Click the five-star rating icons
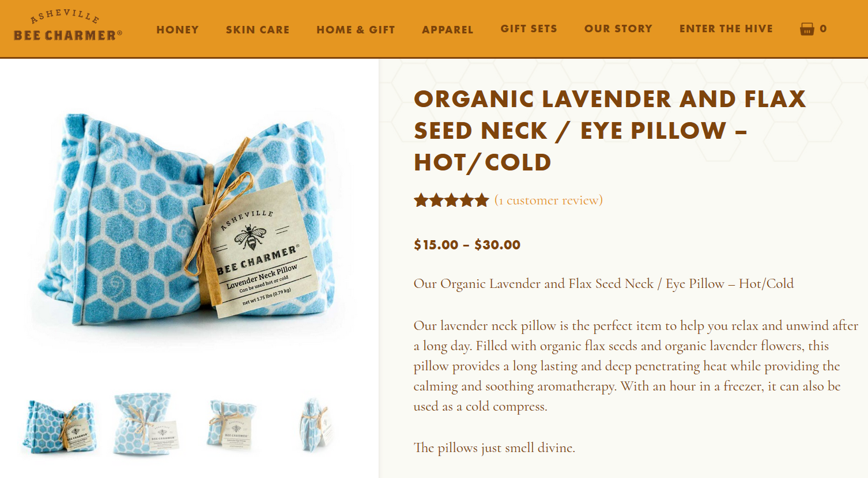The image size is (868, 478). coord(451,200)
